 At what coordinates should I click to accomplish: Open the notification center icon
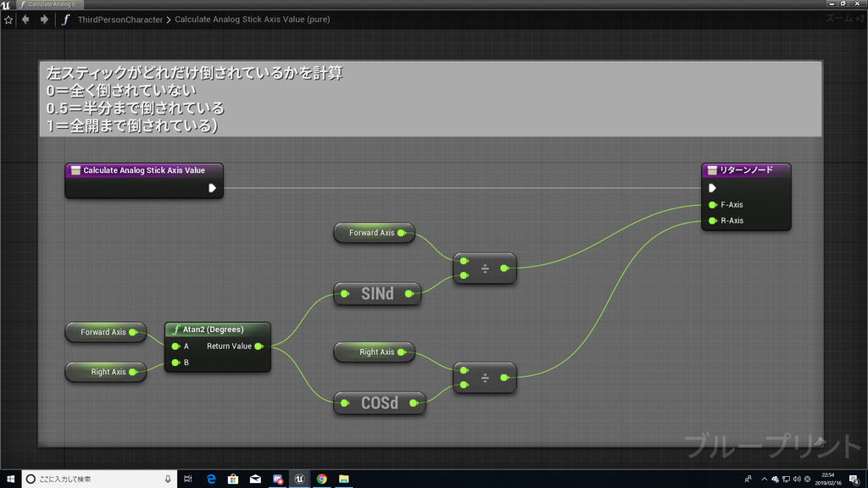(x=854, y=480)
